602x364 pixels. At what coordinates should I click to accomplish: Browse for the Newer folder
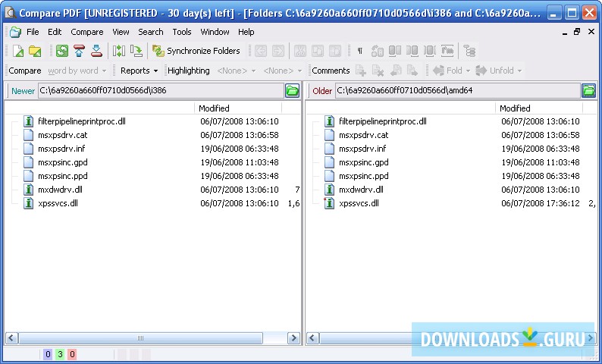click(x=292, y=91)
